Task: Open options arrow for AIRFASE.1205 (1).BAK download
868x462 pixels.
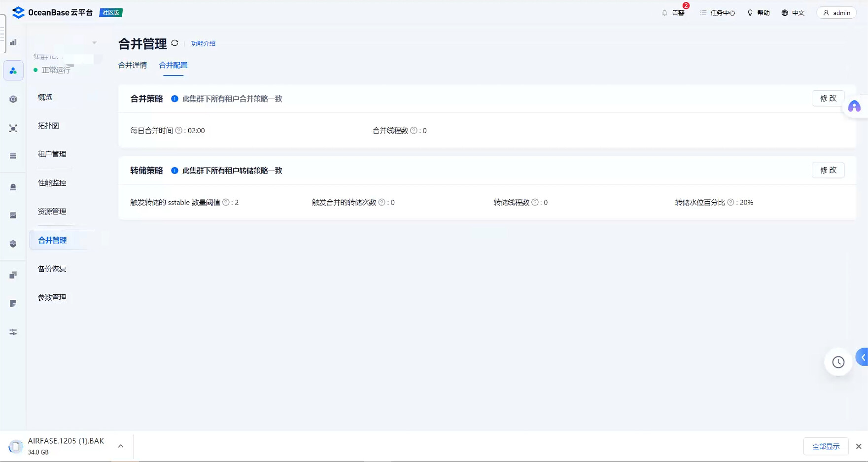Action: point(121,446)
